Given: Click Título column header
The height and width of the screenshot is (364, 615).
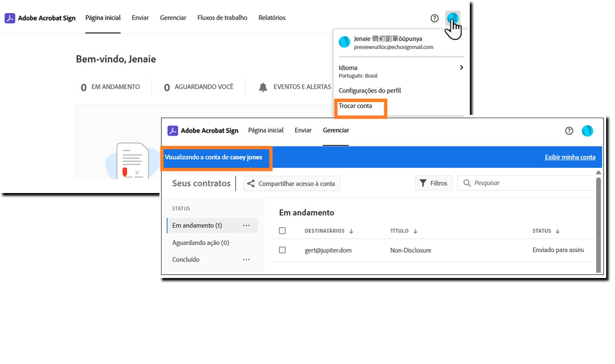Looking at the screenshot, I should click(399, 231).
